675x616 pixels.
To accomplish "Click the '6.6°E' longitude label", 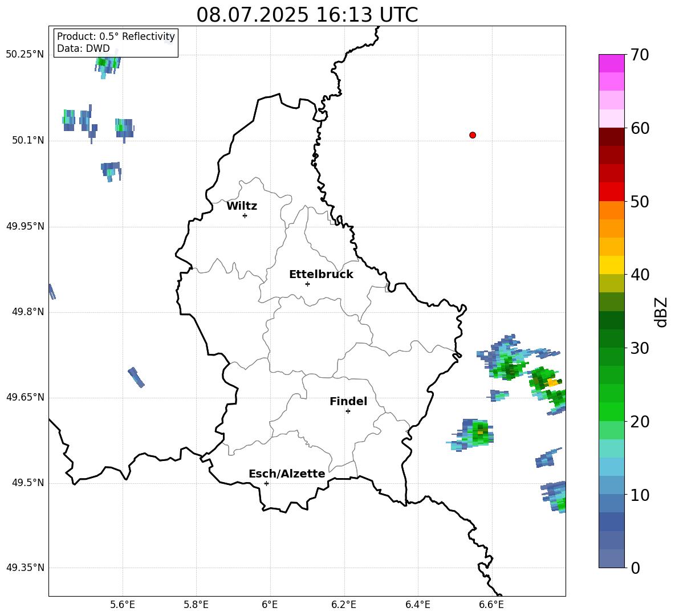I will coord(491,605).
